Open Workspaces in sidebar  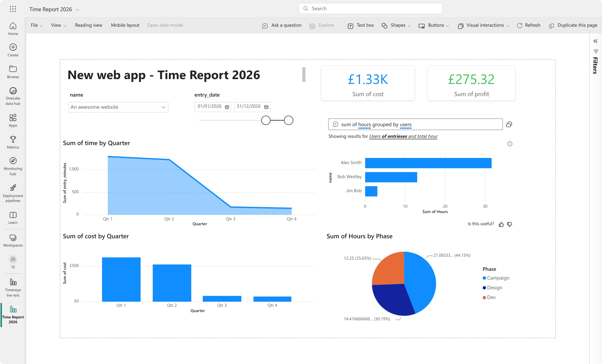[x=13, y=241]
